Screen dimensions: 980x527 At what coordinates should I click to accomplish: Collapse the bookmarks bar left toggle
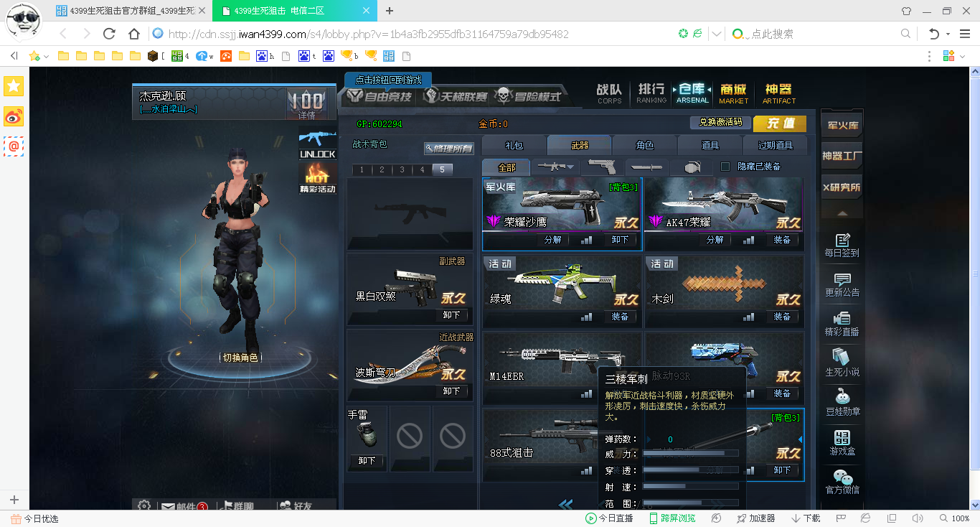(13, 56)
